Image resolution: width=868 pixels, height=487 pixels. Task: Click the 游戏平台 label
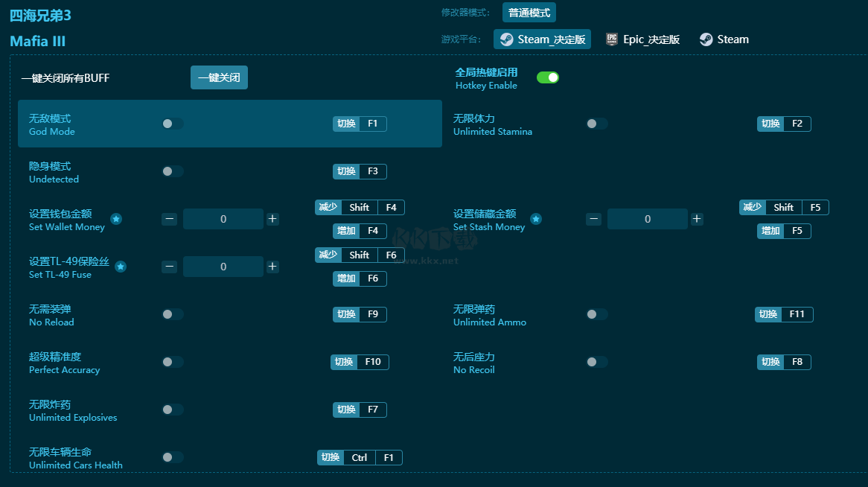(x=461, y=39)
